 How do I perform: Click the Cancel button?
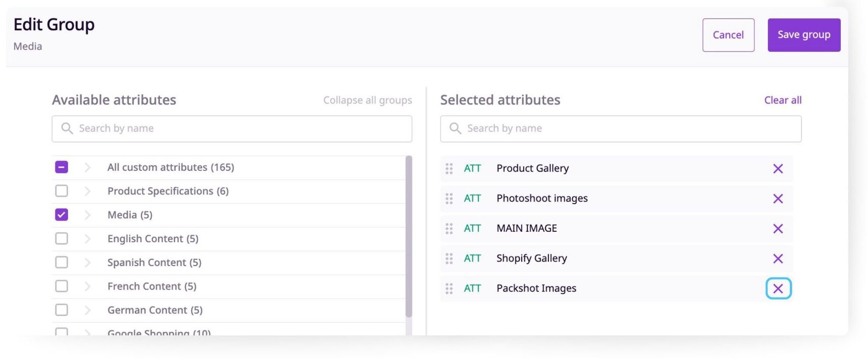point(728,35)
